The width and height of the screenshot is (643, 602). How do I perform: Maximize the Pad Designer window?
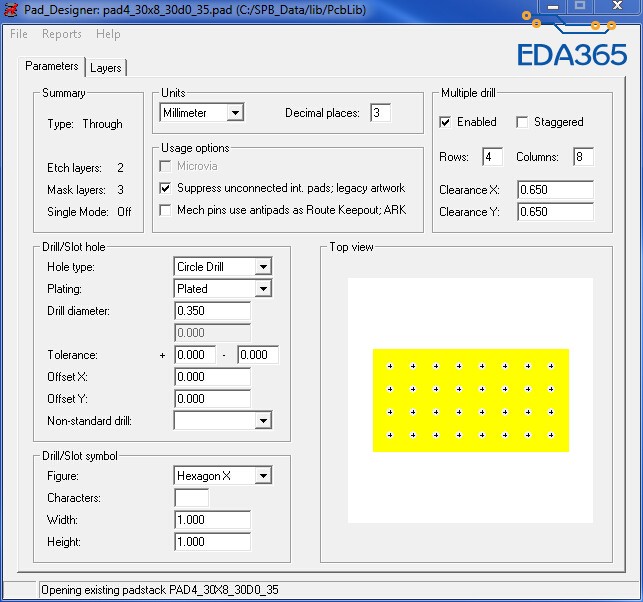(x=579, y=6)
